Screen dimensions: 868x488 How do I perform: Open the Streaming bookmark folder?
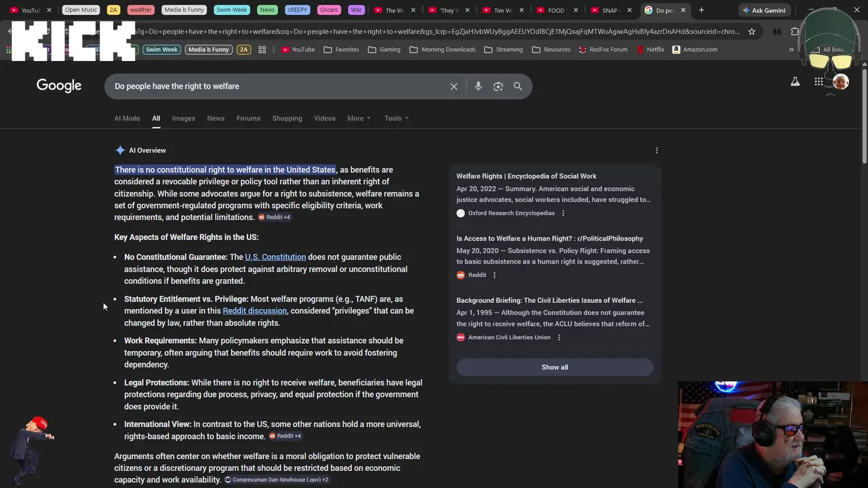(503, 49)
